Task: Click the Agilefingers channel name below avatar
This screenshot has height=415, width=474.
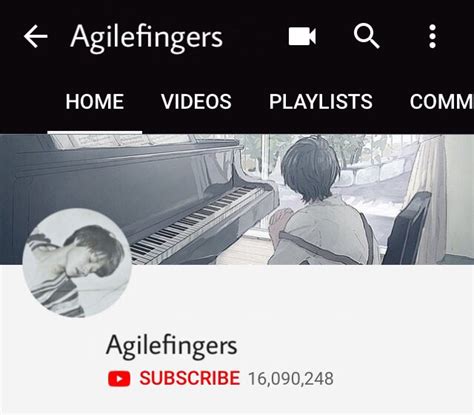Action: 171,347
